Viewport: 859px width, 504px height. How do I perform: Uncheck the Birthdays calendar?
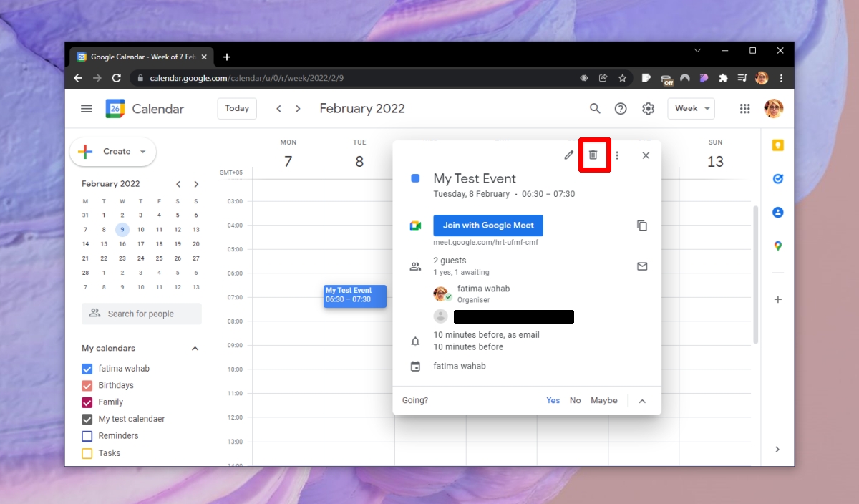(87, 386)
